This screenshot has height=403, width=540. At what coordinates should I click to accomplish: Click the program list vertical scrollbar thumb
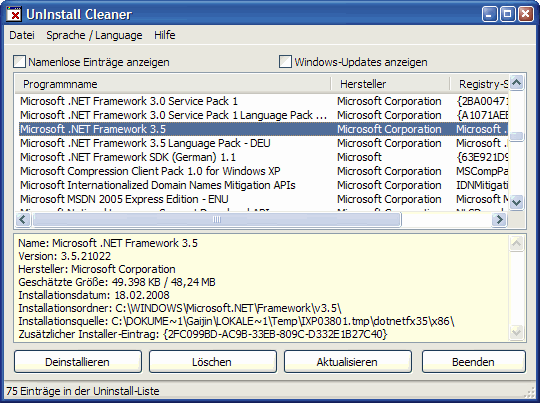click(517, 136)
